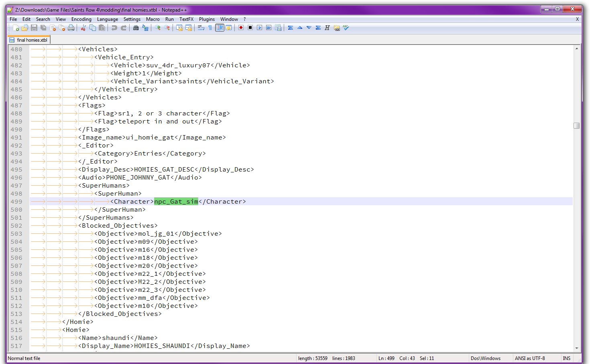Click 'Ln : 499' in status bar
590x364 pixels.
(386, 358)
